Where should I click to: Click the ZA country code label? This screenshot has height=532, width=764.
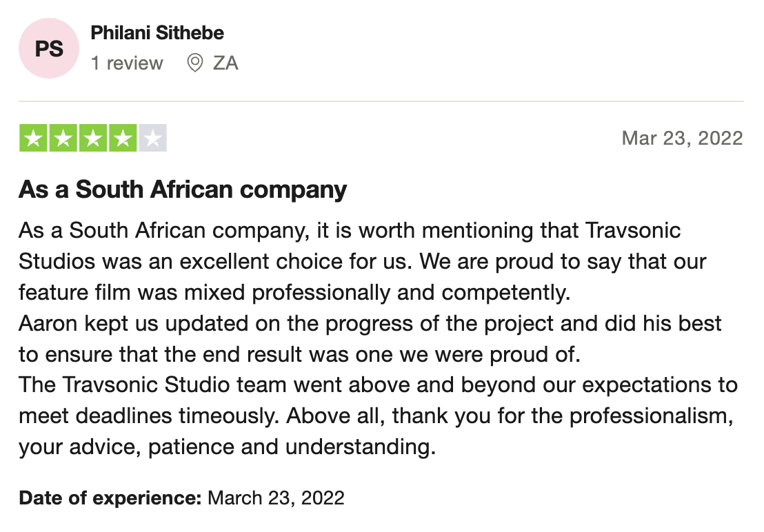[225, 63]
